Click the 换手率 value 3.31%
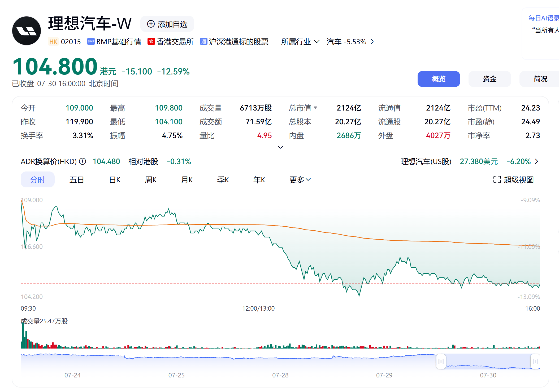This screenshot has width=559, height=392. pos(83,135)
